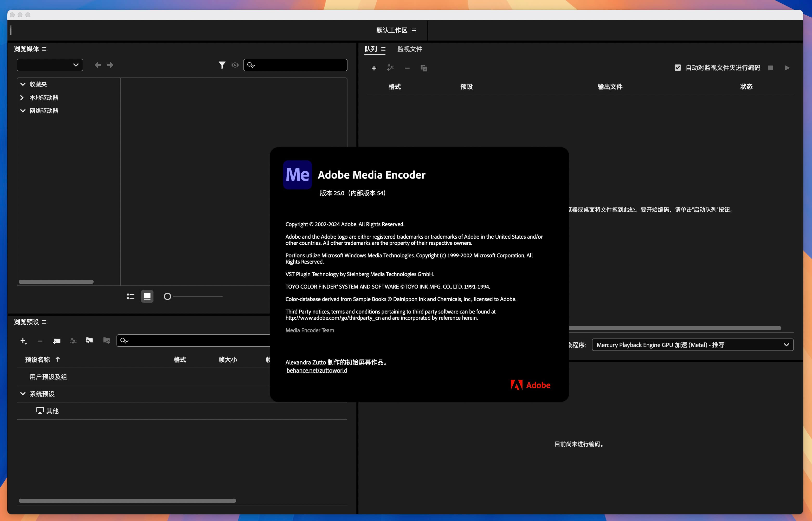This screenshot has height=521, width=812.
Task: Open the 浏览预设 panel menu icon
Action: (44, 322)
